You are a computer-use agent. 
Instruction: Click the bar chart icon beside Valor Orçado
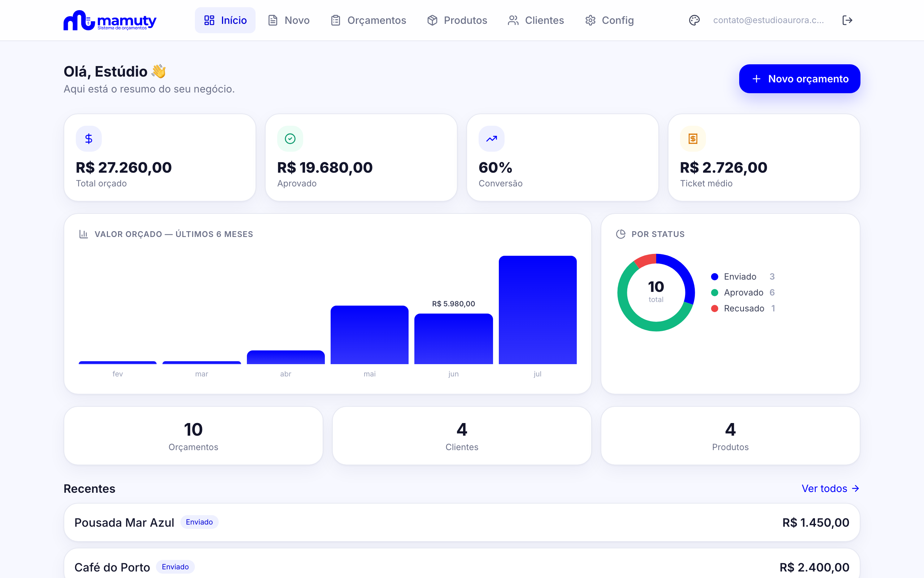point(84,234)
